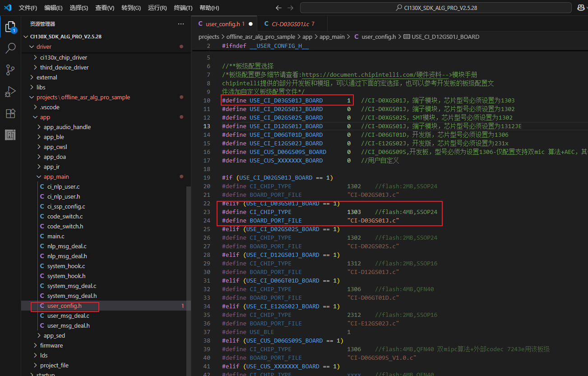The image size is (588, 376).
Task: Switch to the CI-D03GS01J.c tab
Action: [x=290, y=24]
